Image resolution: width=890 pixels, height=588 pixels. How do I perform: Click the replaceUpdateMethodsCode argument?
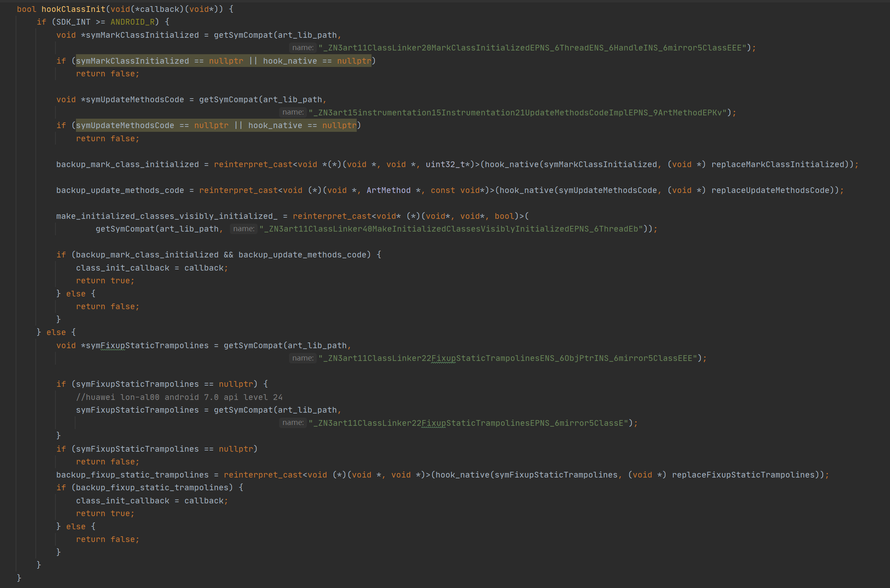pyautogui.click(x=771, y=191)
